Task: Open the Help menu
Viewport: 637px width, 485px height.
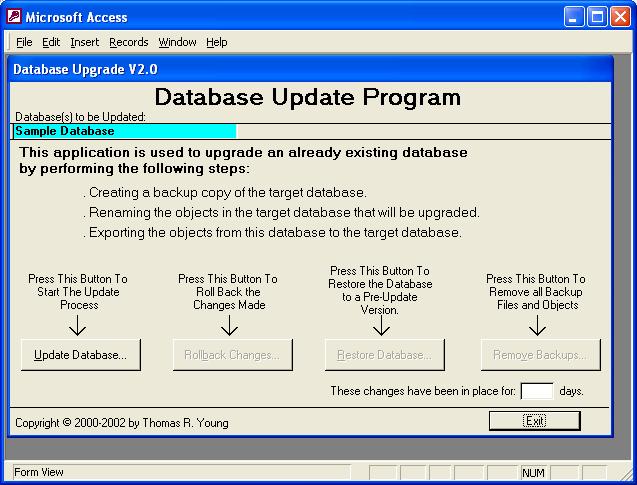Action: [217, 42]
